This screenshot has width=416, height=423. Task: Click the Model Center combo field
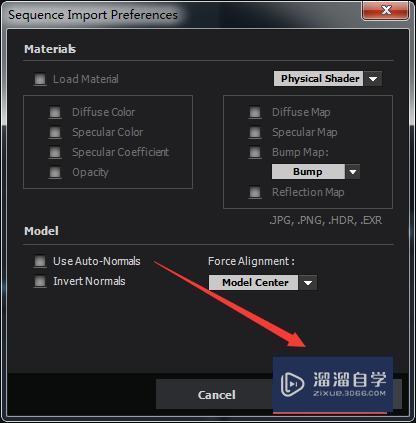pyautogui.click(x=253, y=283)
